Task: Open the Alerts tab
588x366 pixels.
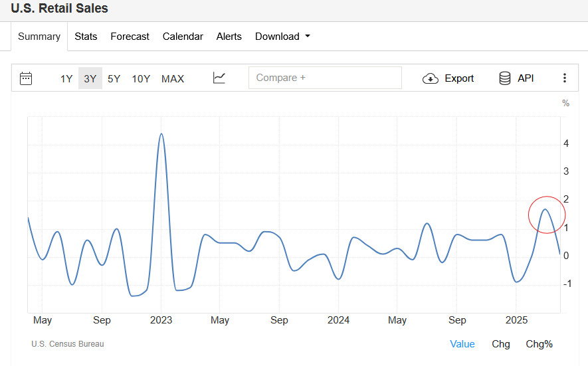Action: (x=229, y=37)
